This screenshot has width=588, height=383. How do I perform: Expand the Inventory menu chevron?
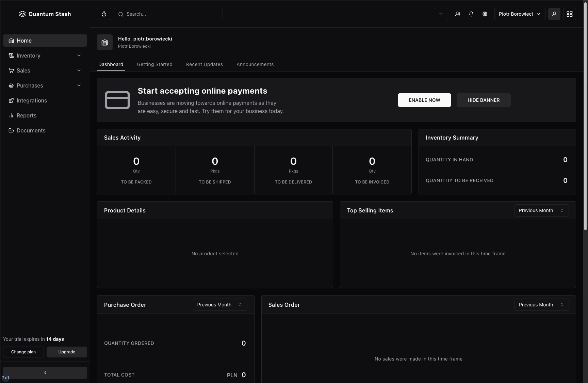click(79, 55)
